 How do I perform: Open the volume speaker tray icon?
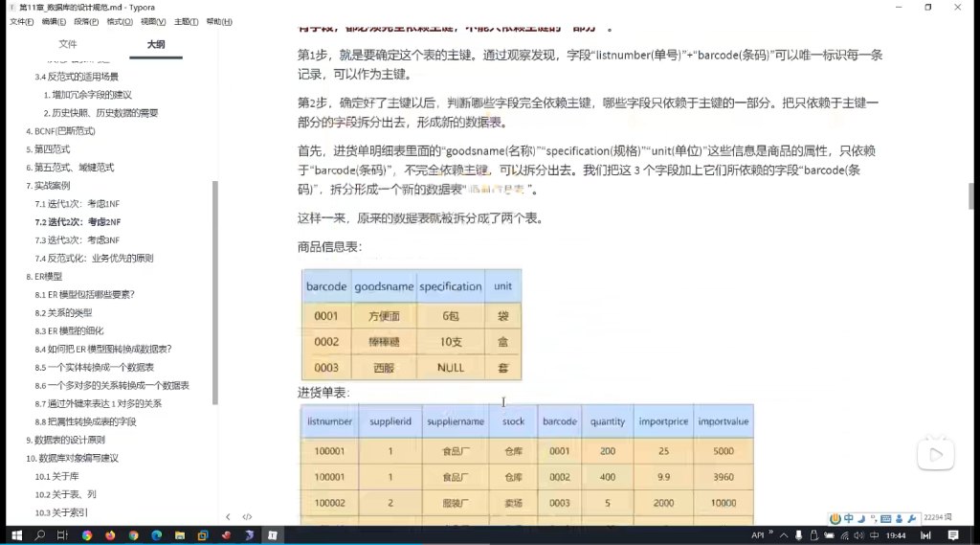pos(859,535)
